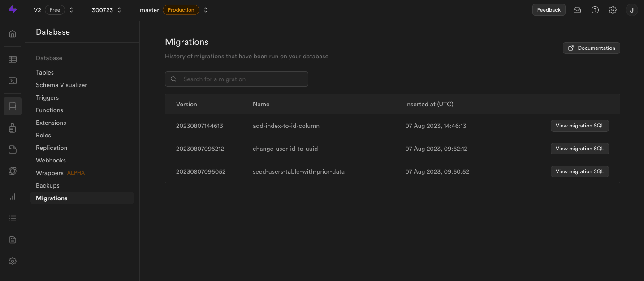This screenshot has width=644, height=281.
Task: Open Wrappers in the database menu
Action: (50, 173)
